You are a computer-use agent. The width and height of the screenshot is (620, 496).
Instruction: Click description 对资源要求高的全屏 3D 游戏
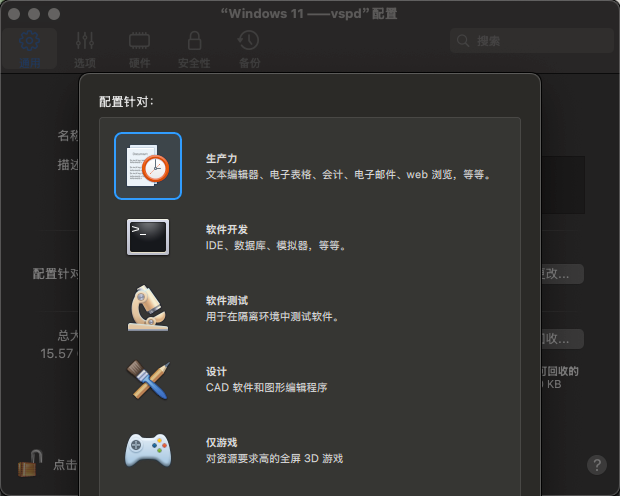(274, 458)
